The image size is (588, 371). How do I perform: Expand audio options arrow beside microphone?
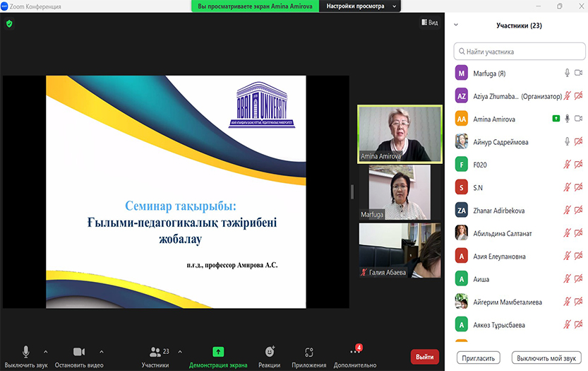(46, 351)
